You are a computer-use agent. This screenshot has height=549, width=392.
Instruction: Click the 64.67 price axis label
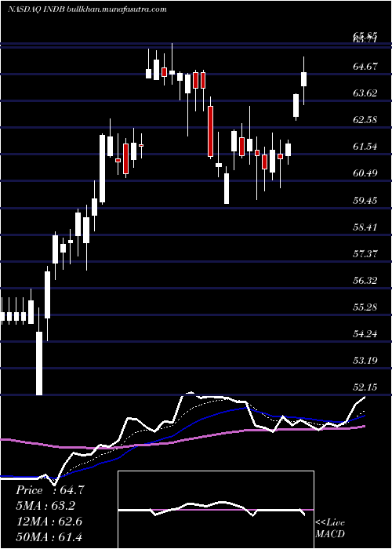click(365, 66)
